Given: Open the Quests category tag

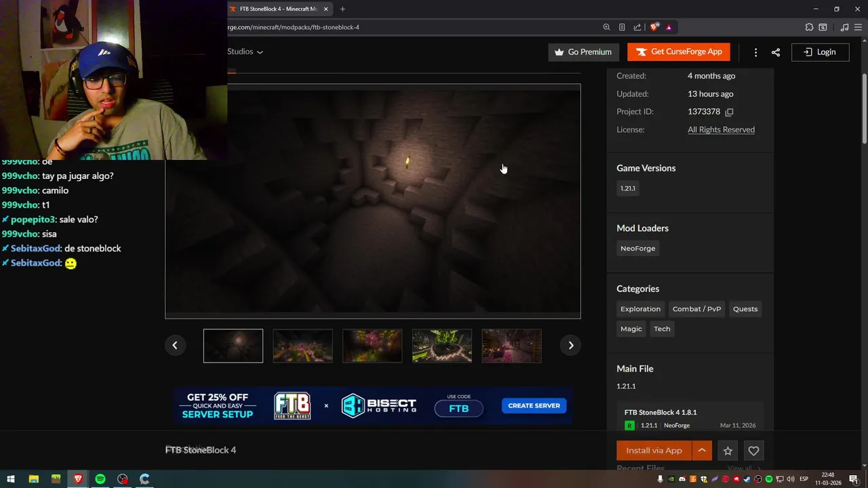Looking at the screenshot, I should [x=745, y=309].
